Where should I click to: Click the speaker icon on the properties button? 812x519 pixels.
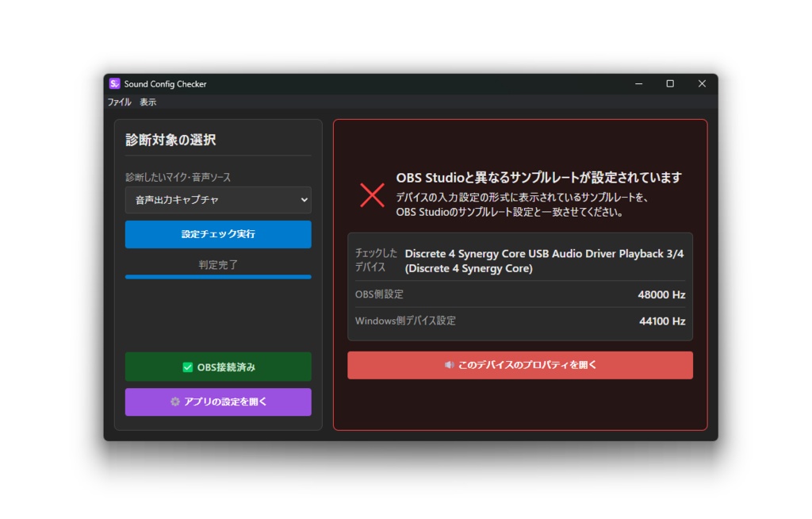(448, 365)
